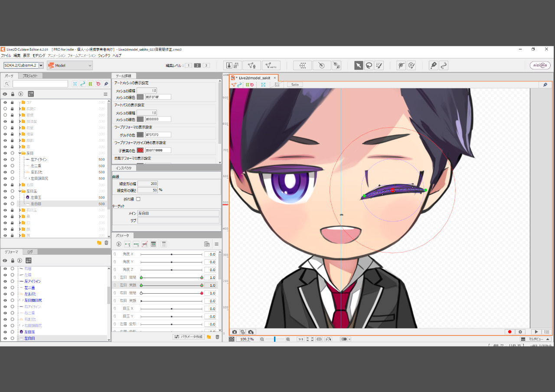Select the brush selection tool

click(379, 65)
